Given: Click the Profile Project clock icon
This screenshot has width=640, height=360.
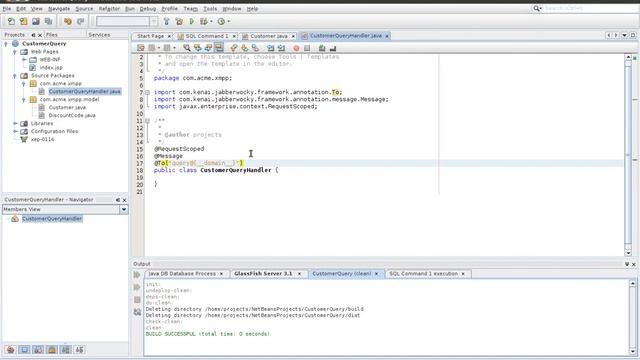Looking at the screenshot, I should 221,21.
